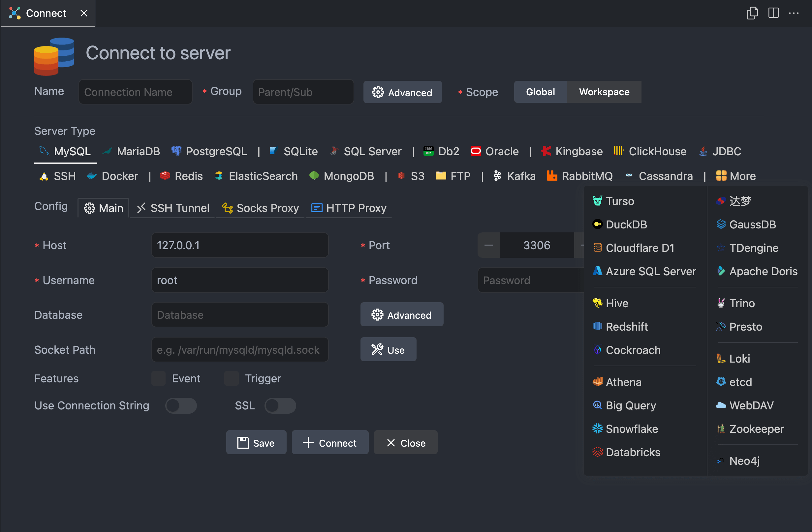Choose Redis server type
This screenshot has width=812, height=532.
tap(181, 176)
